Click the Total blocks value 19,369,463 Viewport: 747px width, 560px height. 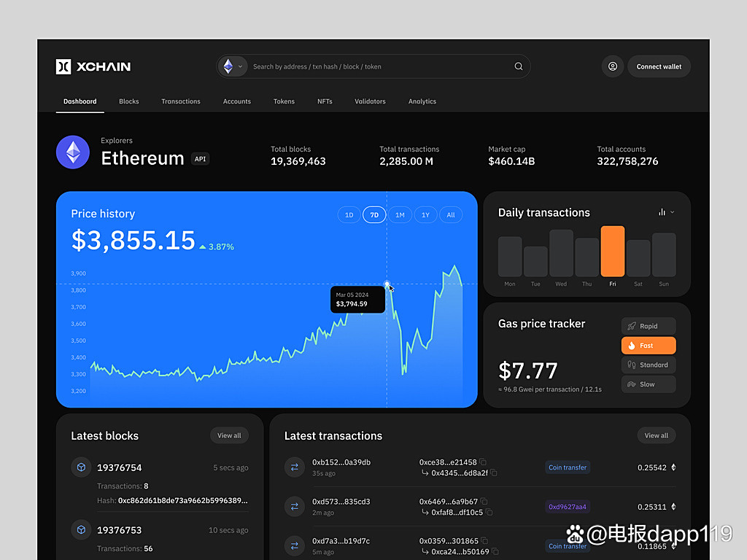pyautogui.click(x=298, y=161)
